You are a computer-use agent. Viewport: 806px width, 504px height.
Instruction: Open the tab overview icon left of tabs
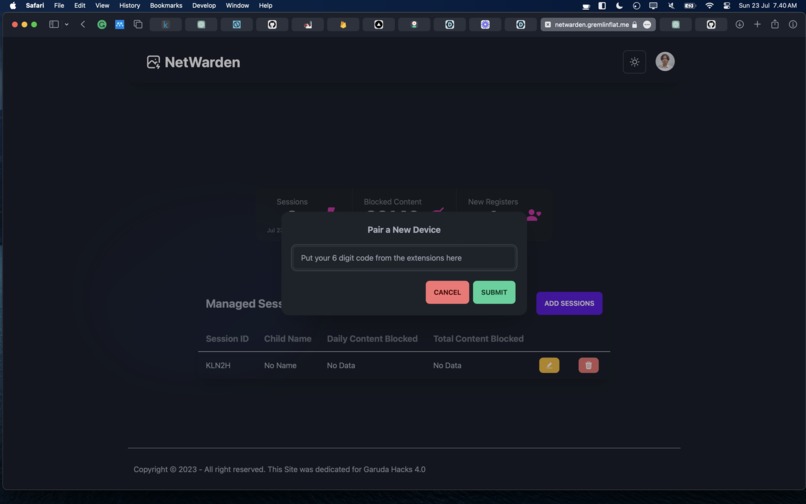pos(138,24)
